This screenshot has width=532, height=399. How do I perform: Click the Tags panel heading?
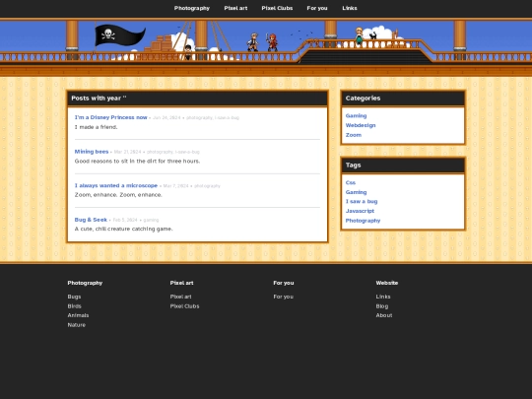click(353, 165)
